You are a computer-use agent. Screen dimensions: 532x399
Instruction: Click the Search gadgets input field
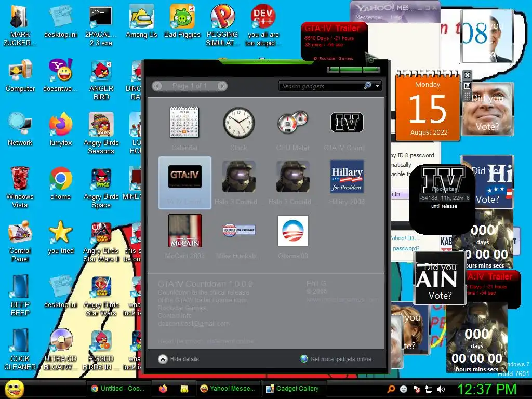pyautogui.click(x=321, y=86)
